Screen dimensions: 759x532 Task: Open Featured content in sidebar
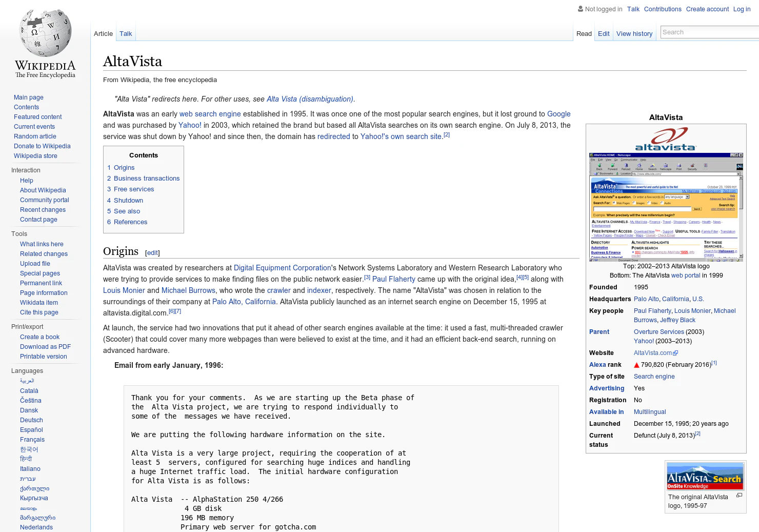click(38, 117)
